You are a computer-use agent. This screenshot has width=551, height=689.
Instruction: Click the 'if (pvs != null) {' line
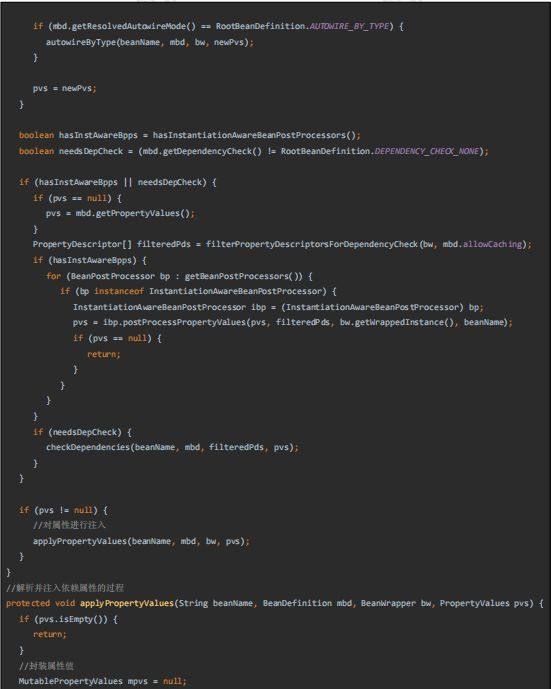tap(63, 510)
